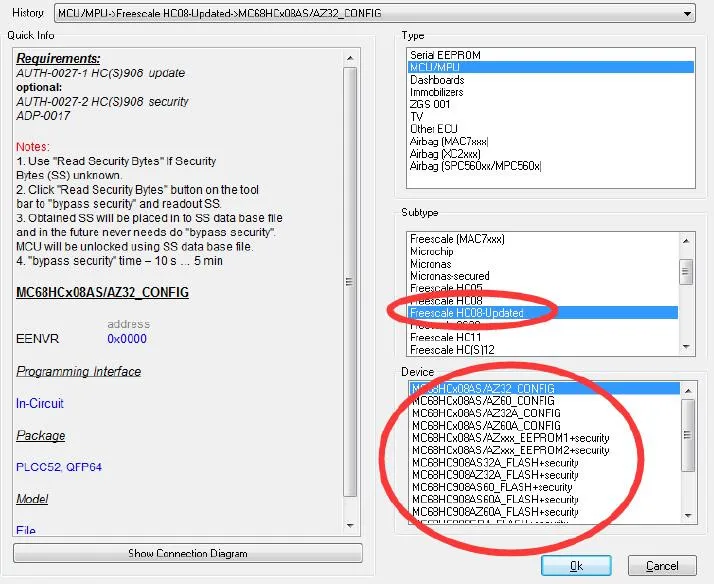Click ADP-0017 in Quick Info
Viewport: 714px width, 584px height.
coord(43,116)
